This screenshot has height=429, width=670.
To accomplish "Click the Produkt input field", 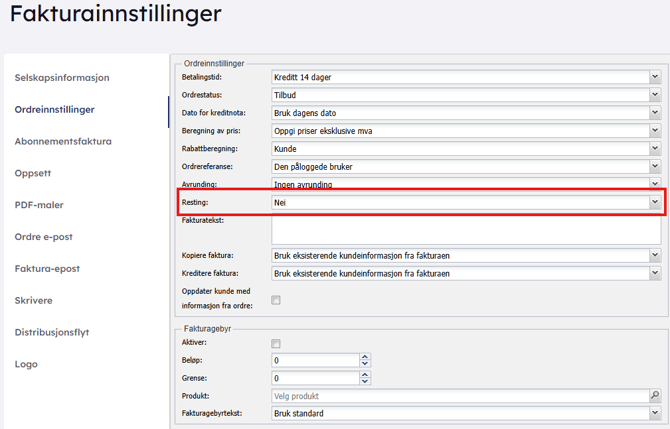I will click(x=458, y=396).
